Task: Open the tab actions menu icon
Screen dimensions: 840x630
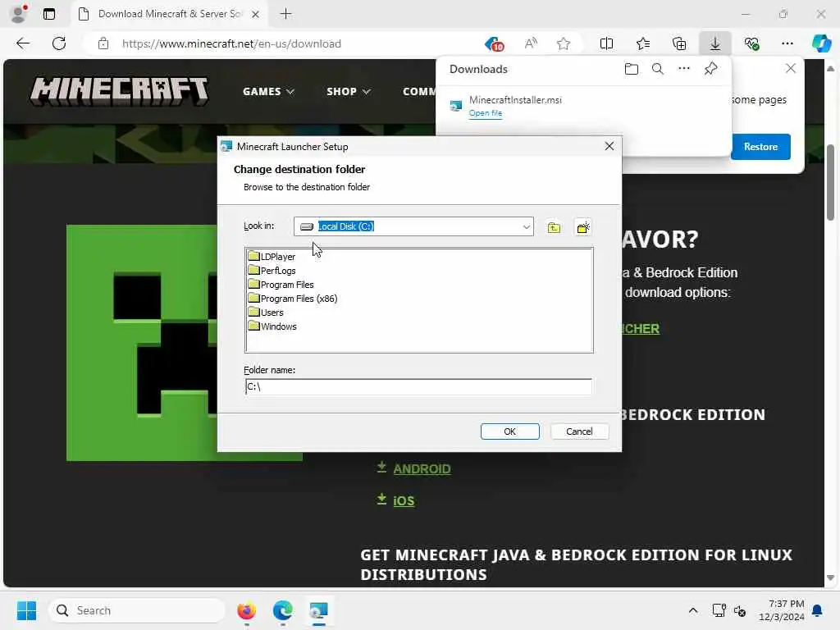Action: [48, 14]
